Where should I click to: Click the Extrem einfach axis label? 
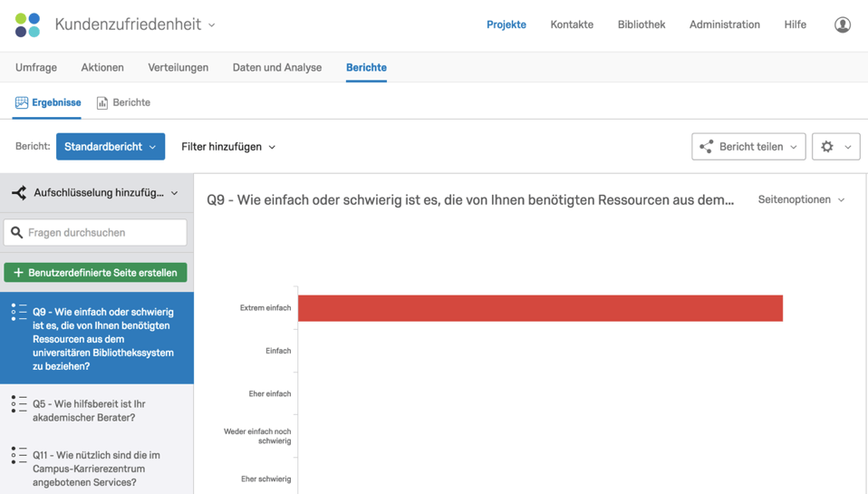[265, 308]
